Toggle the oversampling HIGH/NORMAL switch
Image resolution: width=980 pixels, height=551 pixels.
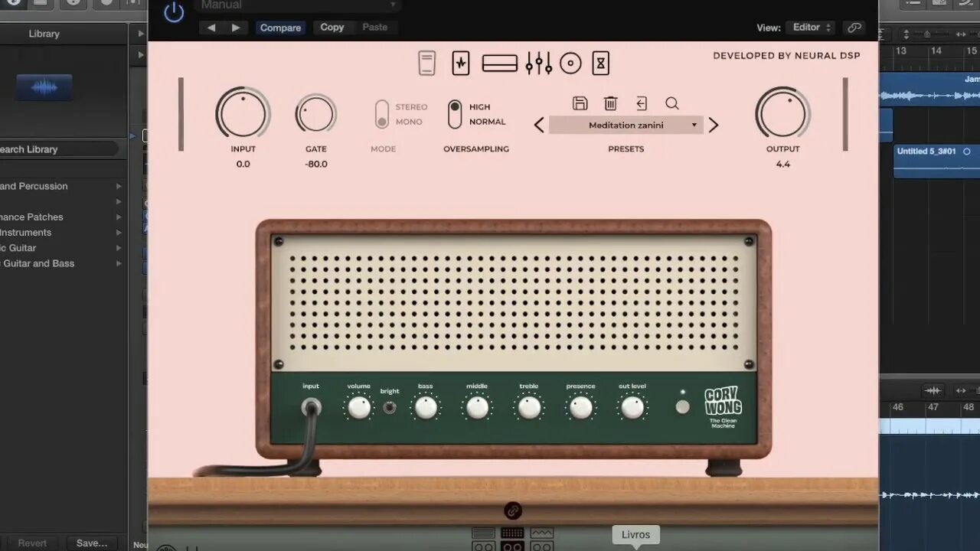click(x=455, y=114)
